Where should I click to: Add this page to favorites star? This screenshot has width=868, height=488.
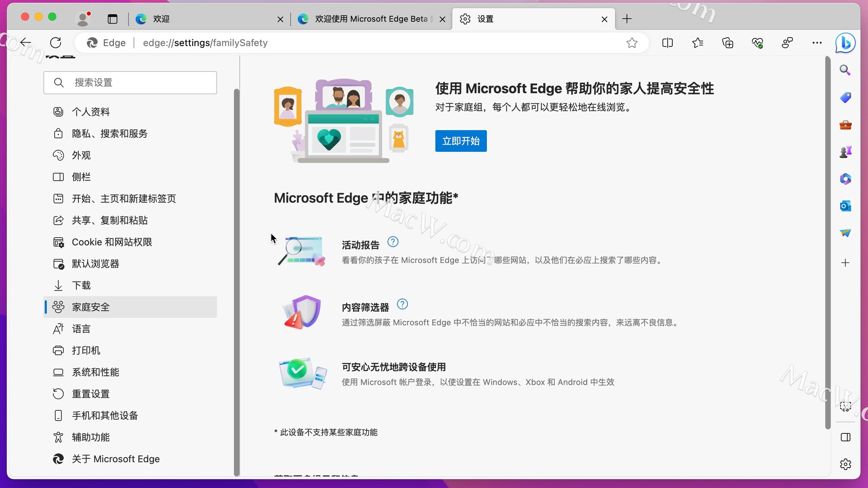point(632,43)
